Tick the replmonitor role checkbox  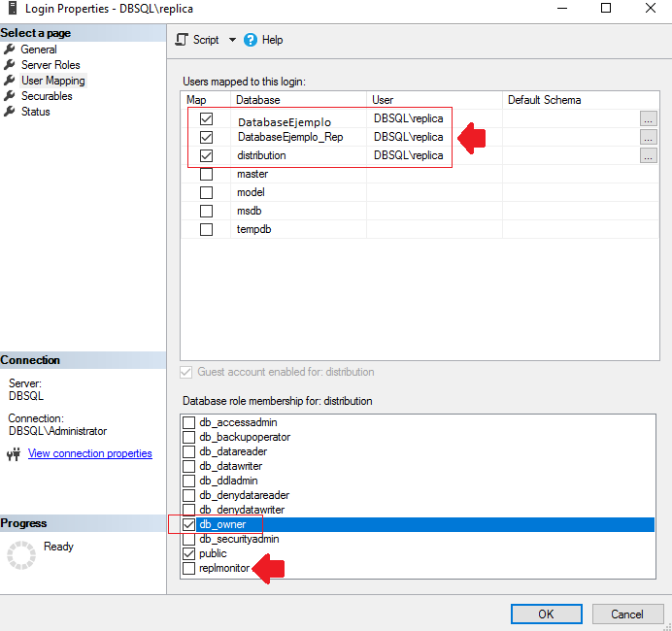point(188,568)
